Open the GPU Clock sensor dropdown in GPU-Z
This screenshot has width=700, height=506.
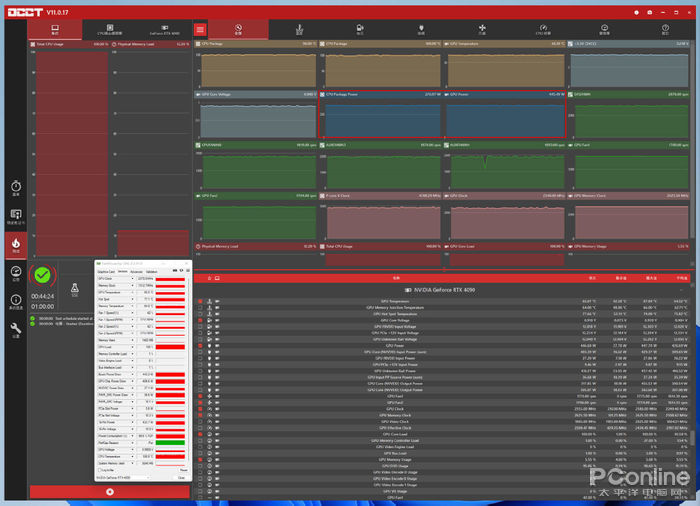(x=132, y=279)
